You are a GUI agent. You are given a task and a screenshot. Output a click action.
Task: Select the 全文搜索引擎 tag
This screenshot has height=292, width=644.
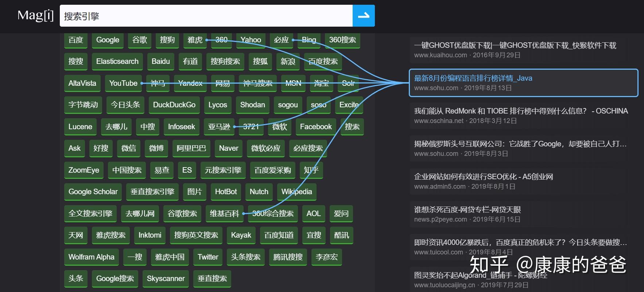[90, 214]
